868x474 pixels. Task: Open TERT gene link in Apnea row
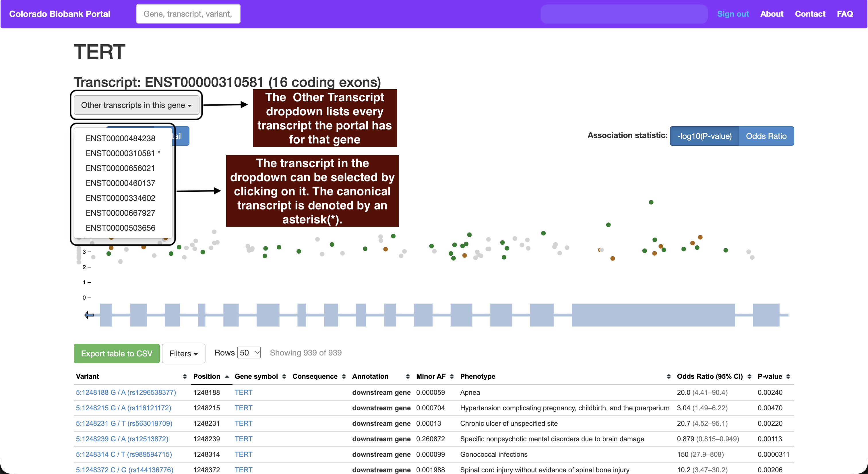coord(243,393)
